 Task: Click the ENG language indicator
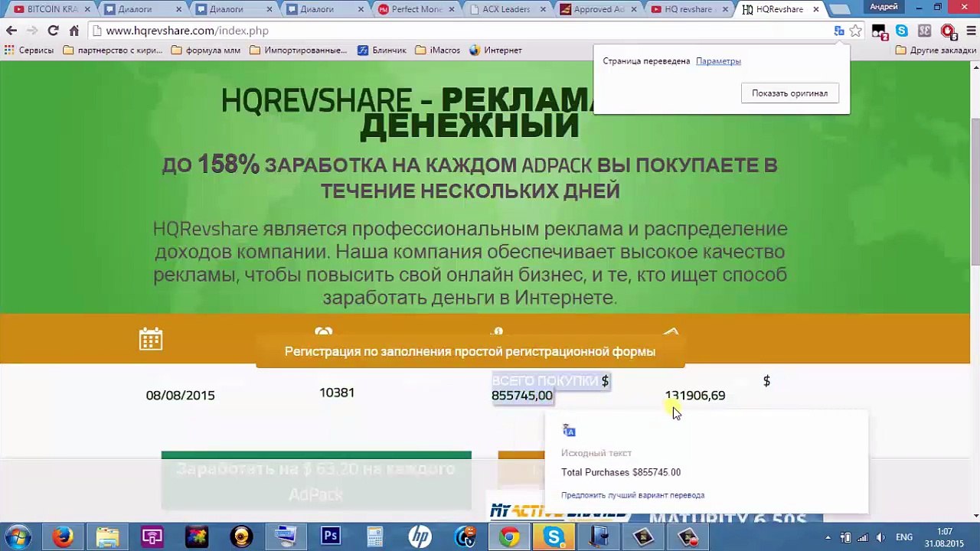pyautogui.click(x=904, y=537)
